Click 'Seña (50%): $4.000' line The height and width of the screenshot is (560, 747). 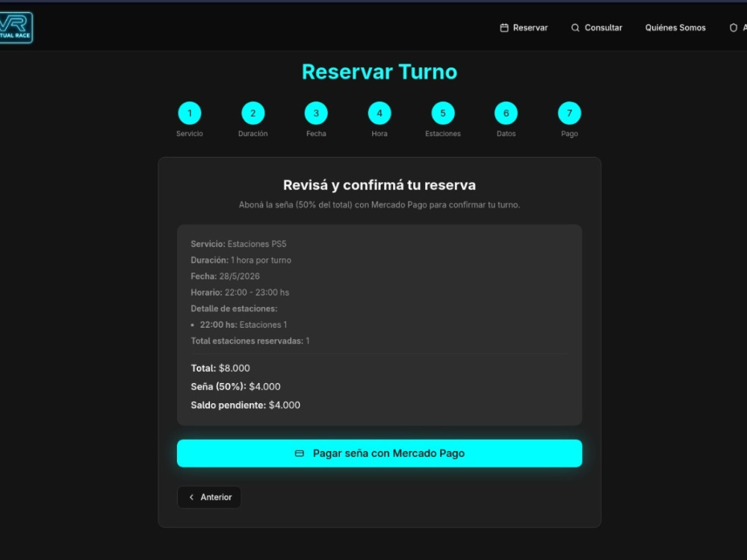click(236, 387)
